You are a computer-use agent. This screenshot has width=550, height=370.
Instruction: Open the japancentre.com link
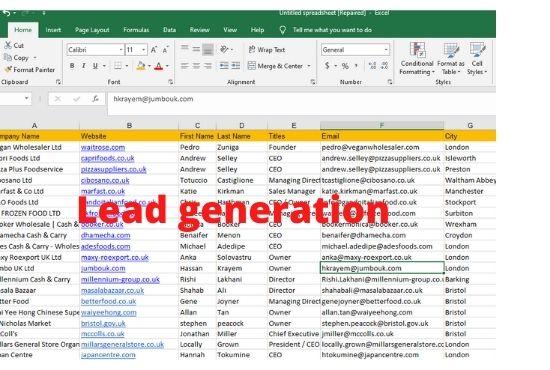(108, 355)
